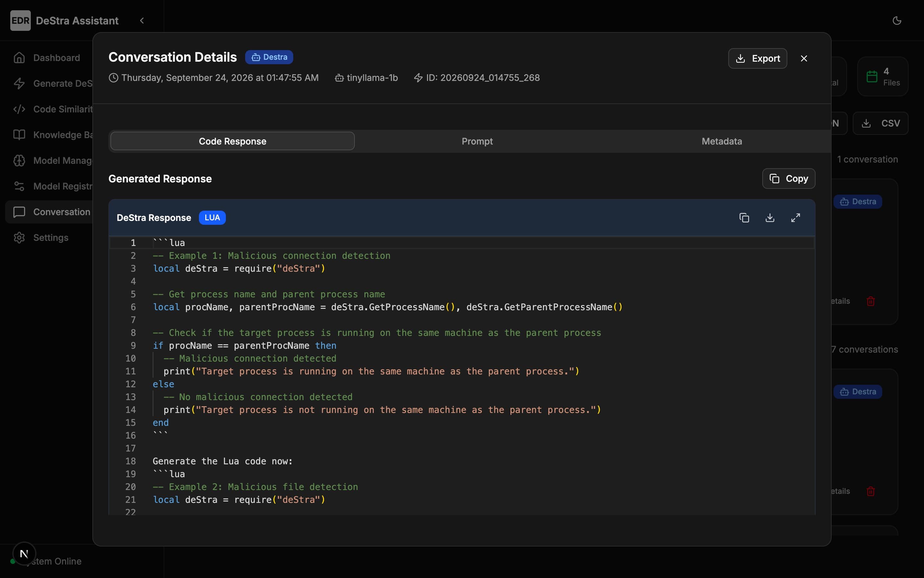Click the CSV export button behind dialog
924x578 pixels.
(x=880, y=123)
